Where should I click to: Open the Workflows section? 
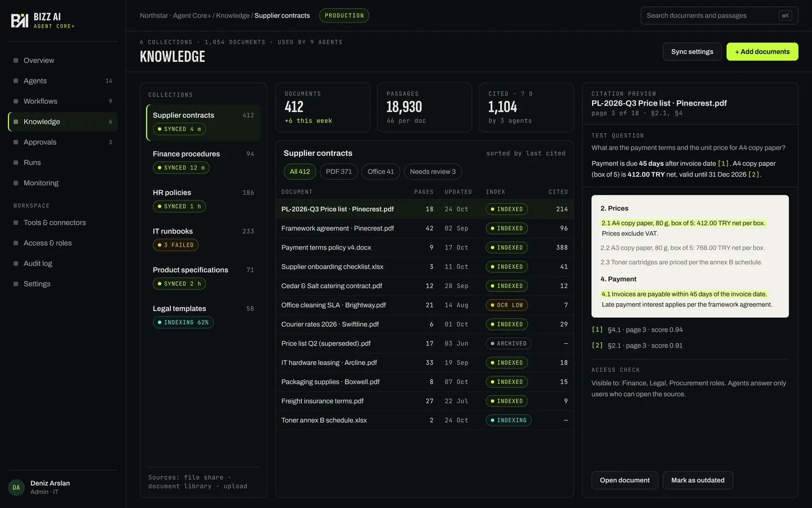point(63,101)
